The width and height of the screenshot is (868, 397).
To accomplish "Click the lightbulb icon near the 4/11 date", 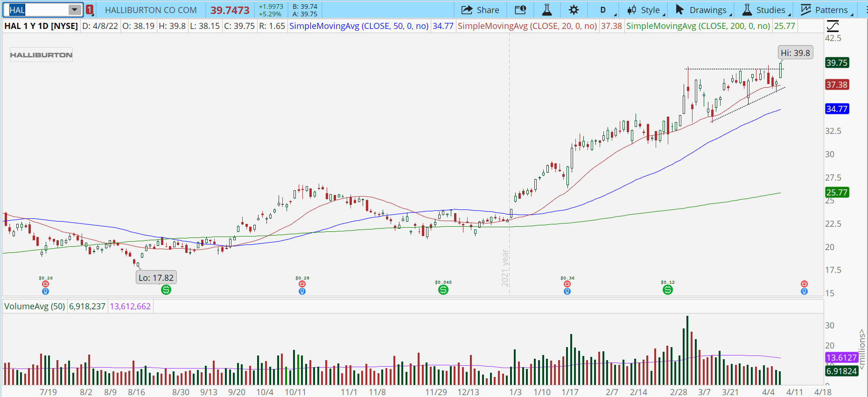I will coord(804,292).
